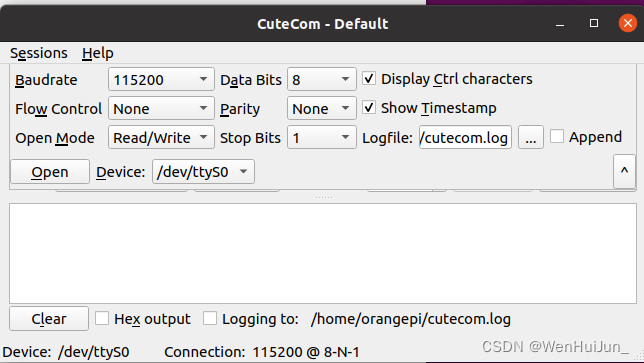Open the Flow Control dropdown

click(x=161, y=108)
